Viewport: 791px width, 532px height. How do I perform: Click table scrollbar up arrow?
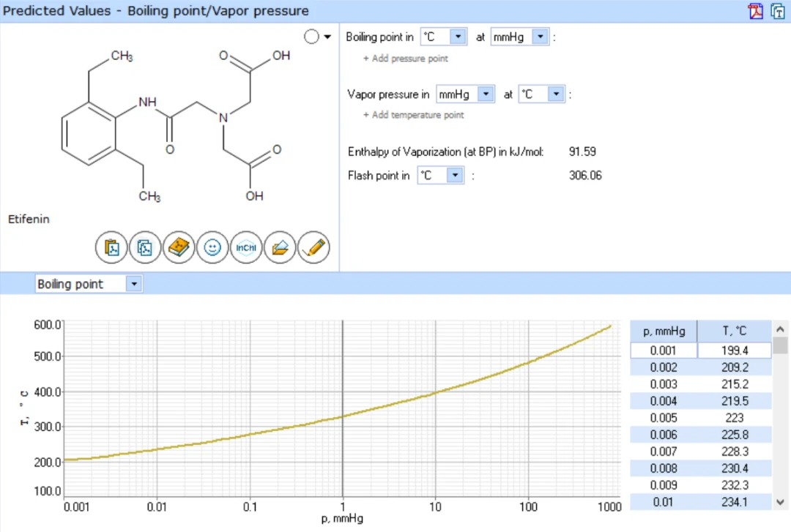(x=781, y=329)
